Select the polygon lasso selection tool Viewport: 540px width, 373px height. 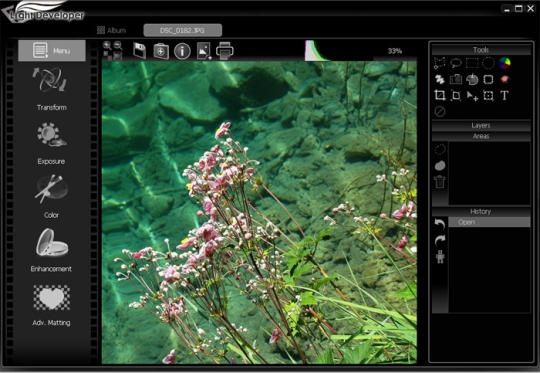click(439, 63)
